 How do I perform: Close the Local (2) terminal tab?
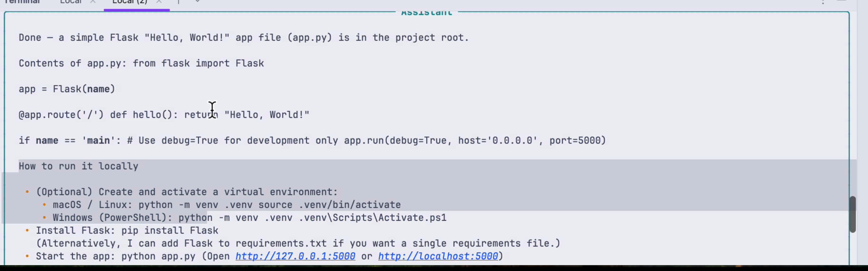(x=159, y=2)
